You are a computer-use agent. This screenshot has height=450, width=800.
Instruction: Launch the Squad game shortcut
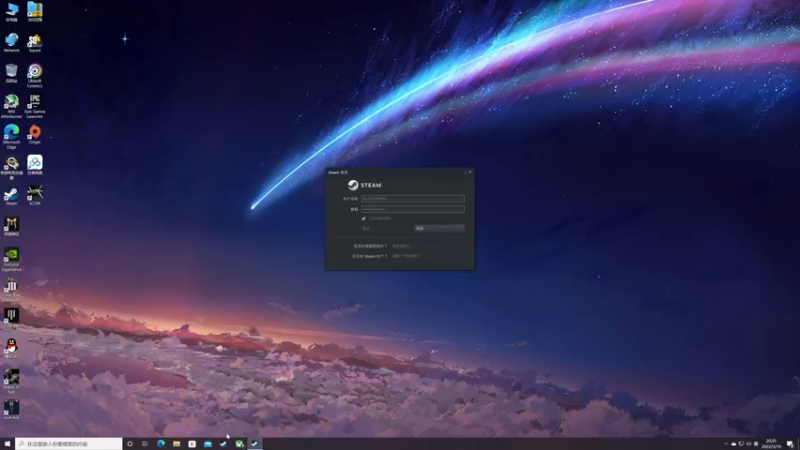[35, 42]
